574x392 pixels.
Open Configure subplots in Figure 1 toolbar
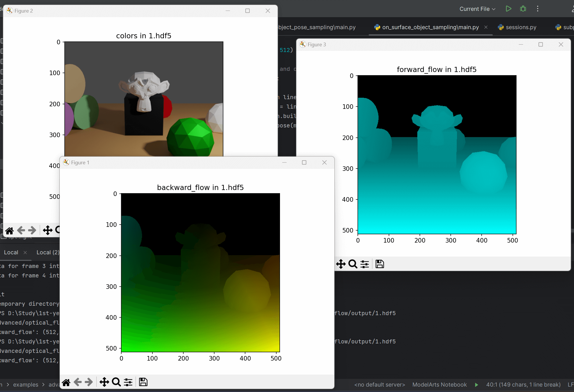click(128, 382)
